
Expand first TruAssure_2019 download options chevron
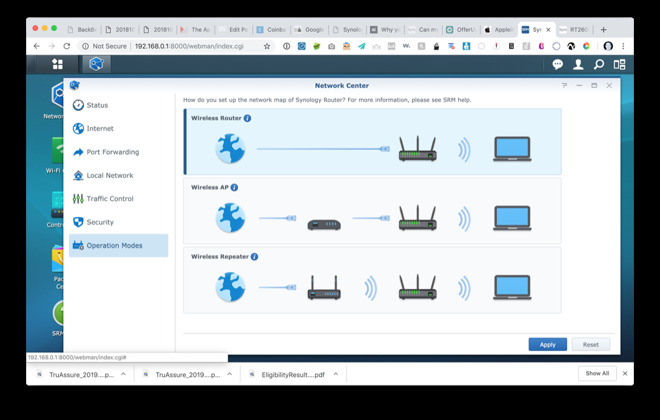(x=123, y=374)
